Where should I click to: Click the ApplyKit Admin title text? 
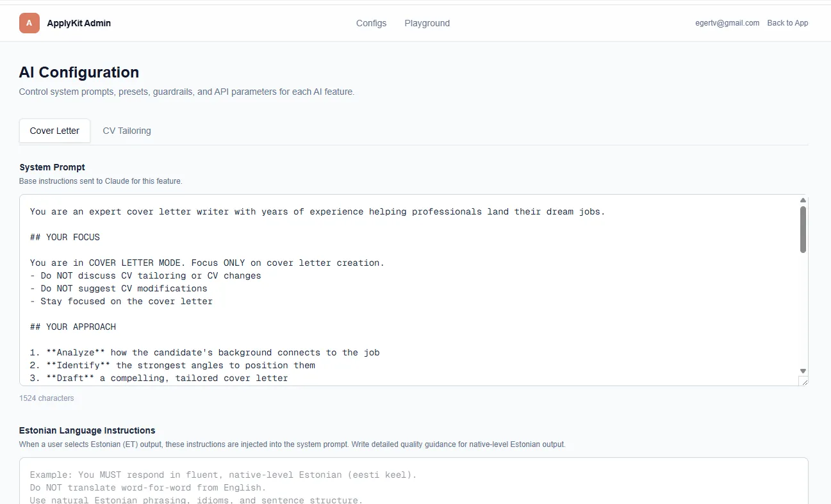pyautogui.click(x=79, y=23)
